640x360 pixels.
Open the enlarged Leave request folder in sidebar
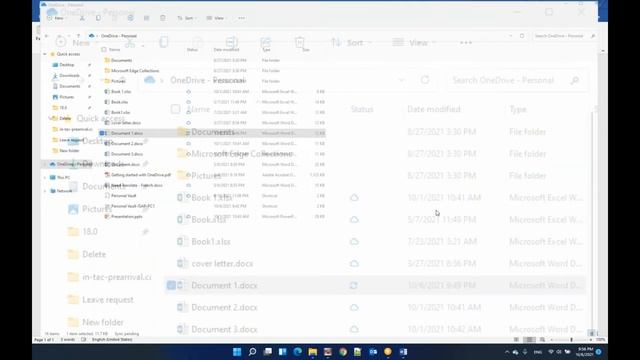pos(108,300)
